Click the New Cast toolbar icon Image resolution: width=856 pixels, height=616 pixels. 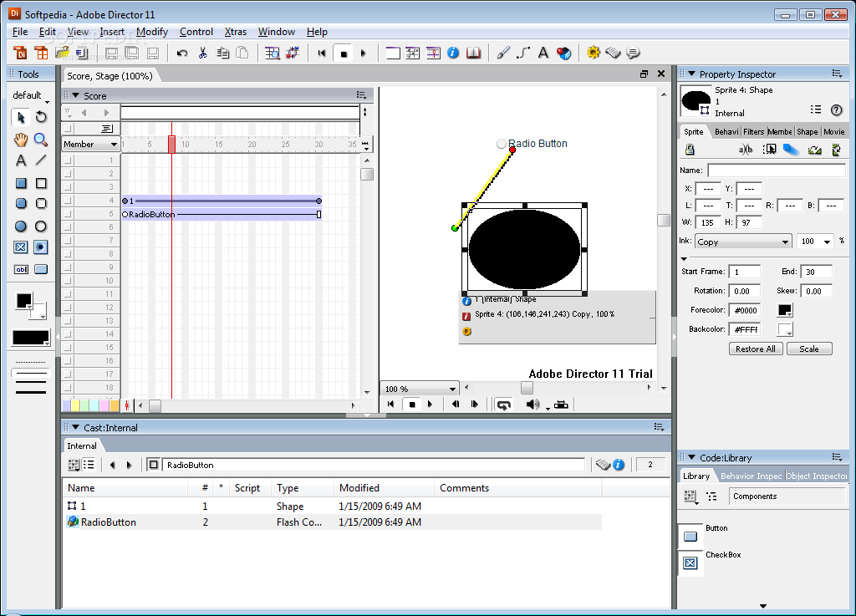41,53
